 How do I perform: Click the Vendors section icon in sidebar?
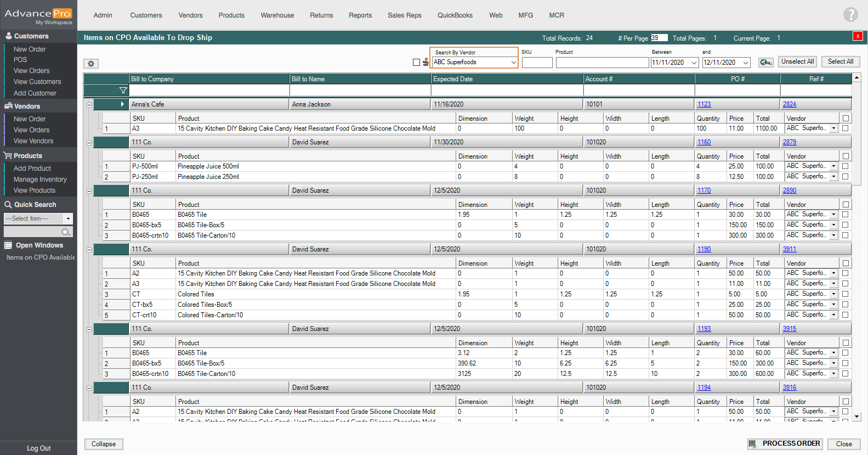8,106
